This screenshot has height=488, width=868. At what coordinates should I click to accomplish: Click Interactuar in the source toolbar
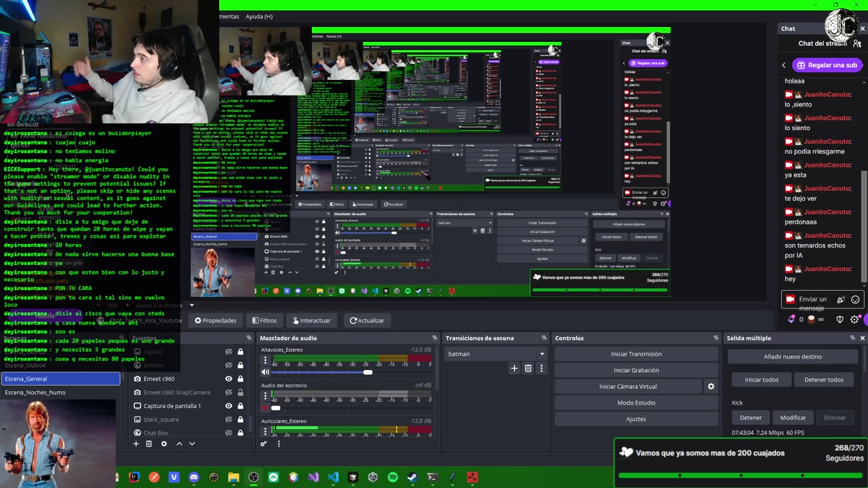coord(311,321)
